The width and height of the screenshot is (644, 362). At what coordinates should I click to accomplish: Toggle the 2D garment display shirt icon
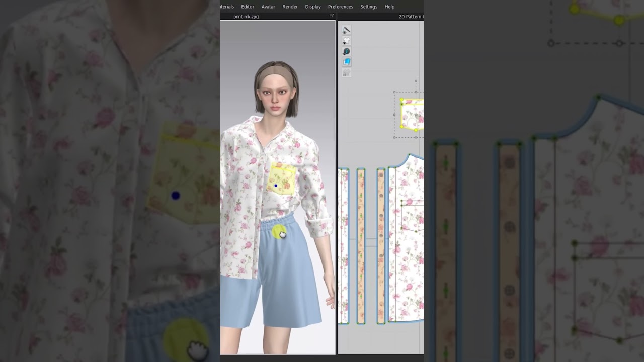click(346, 41)
